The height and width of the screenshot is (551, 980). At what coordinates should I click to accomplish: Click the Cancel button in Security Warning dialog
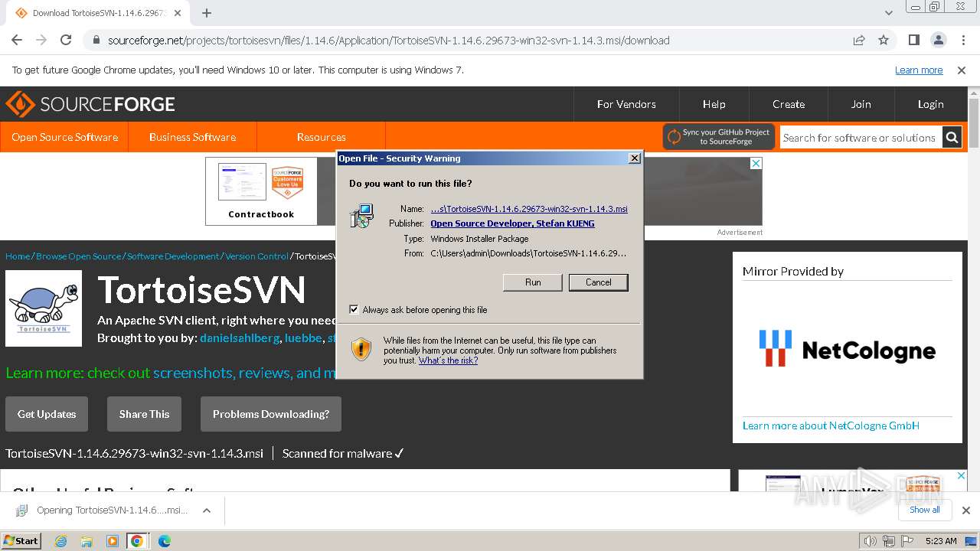[x=598, y=282]
